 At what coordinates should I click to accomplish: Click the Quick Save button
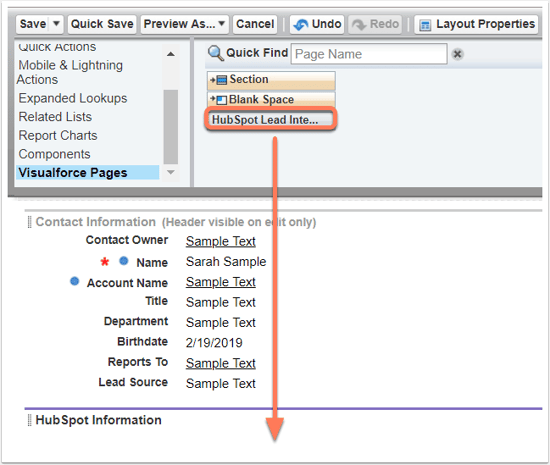[102, 24]
